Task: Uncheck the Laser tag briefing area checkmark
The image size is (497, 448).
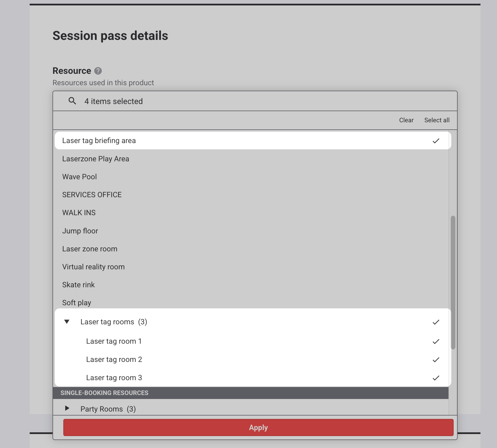Action: point(436,141)
